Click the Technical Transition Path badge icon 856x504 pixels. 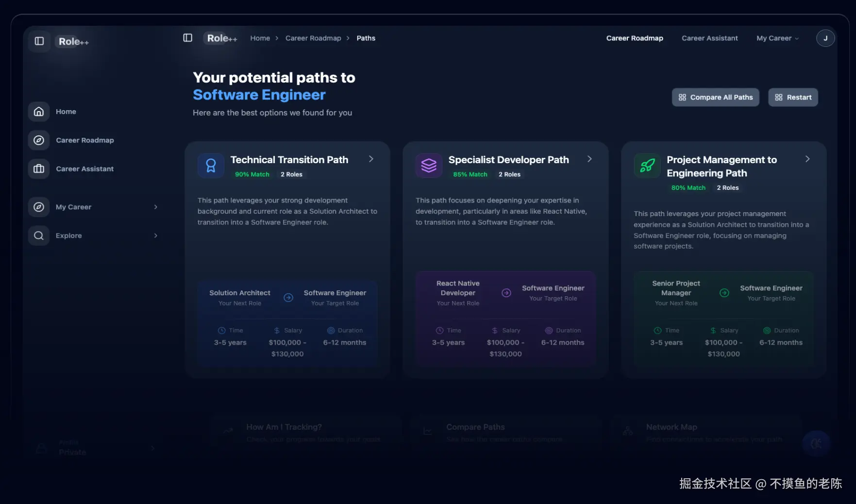[x=211, y=166]
